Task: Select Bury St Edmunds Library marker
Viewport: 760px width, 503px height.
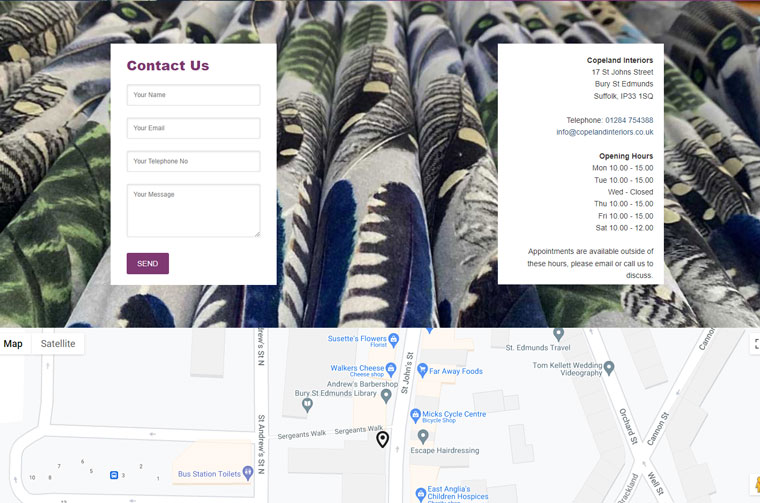Action: [x=307, y=405]
